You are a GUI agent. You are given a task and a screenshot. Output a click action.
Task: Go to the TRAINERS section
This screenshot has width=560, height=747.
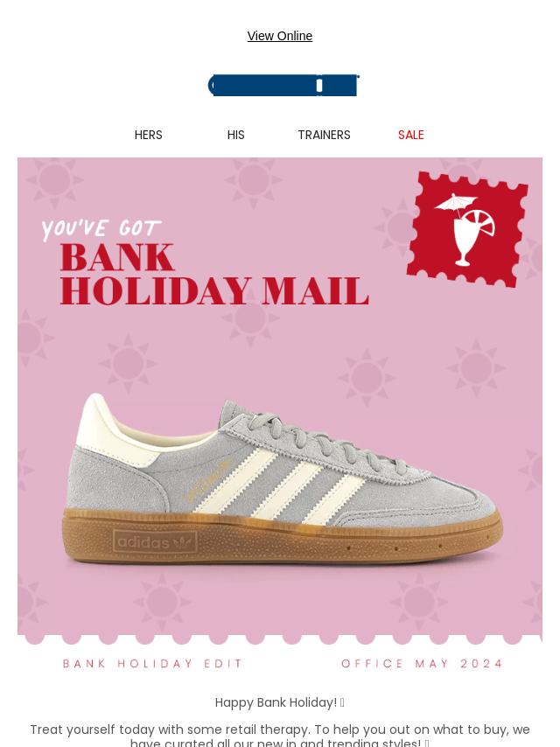pyautogui.click(x=324, y=135)
